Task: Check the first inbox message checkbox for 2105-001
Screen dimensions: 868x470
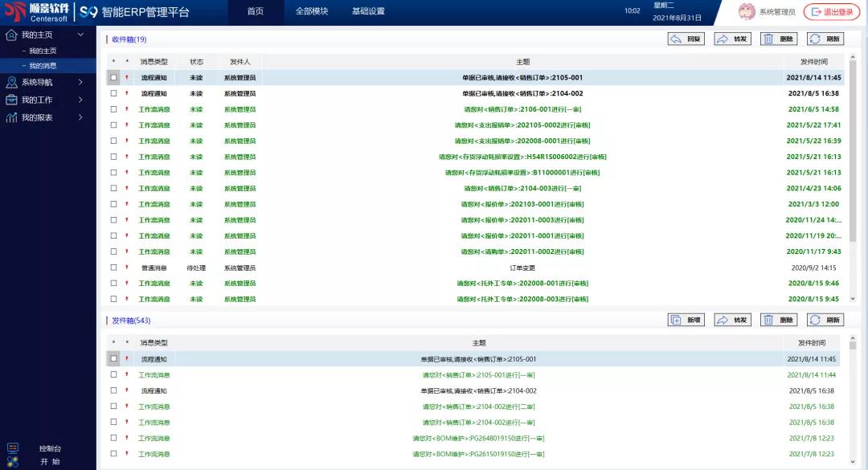Action: click(x=114, y=78)
